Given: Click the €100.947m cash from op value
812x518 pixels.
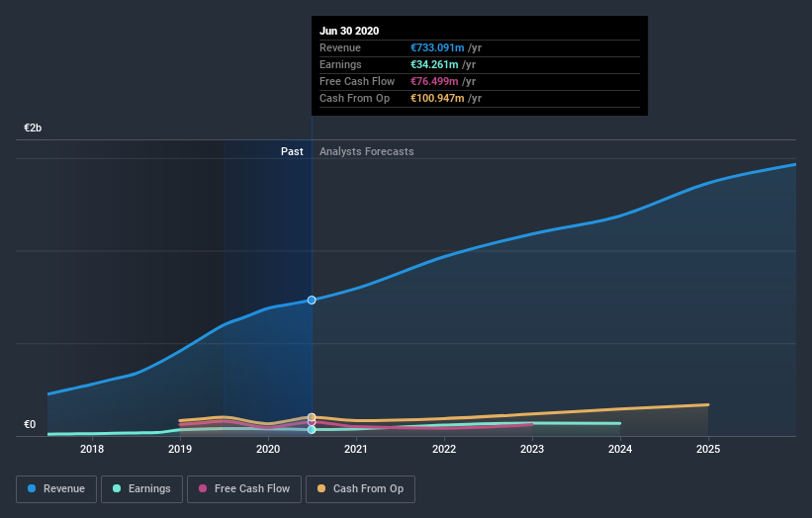Looking at the screenshot, I should click(x=437, y=98).
